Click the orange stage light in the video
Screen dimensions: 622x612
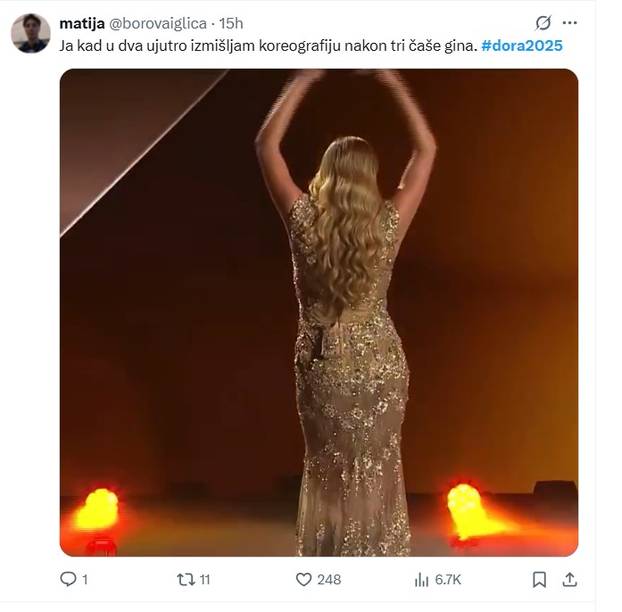(96, 510)
